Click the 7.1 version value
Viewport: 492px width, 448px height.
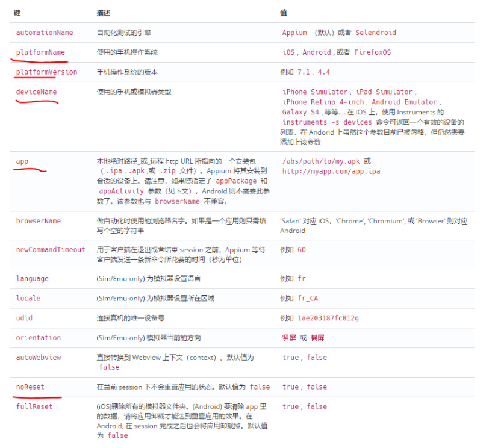[x=304, y=72]
